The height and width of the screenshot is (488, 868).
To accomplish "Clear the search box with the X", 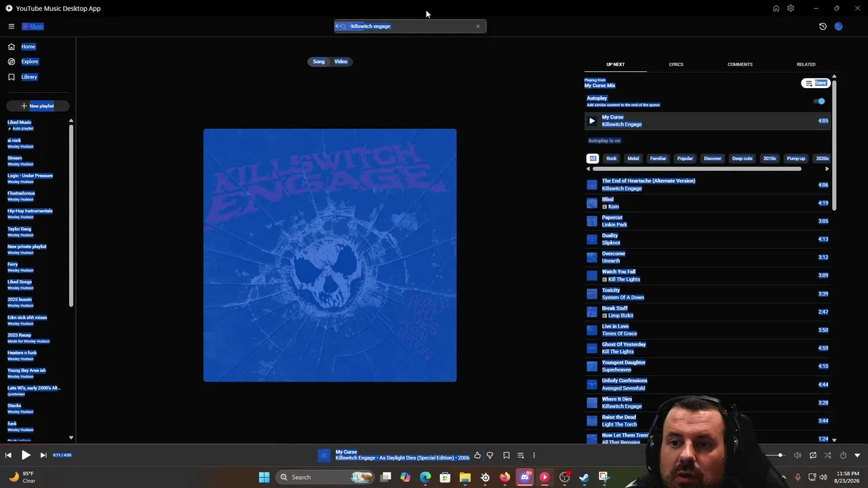I will click(x=477, y=26).
